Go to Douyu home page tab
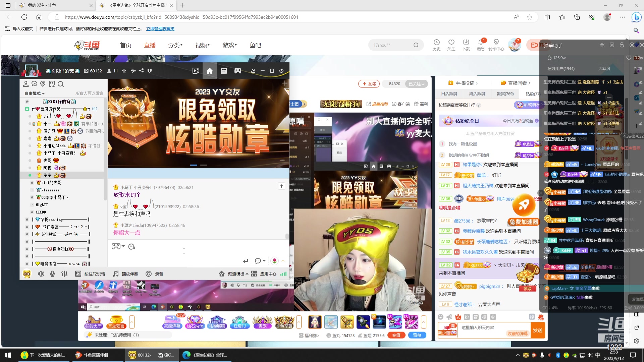This screenshot has width=644, height=362. click(x=125, y=45)
